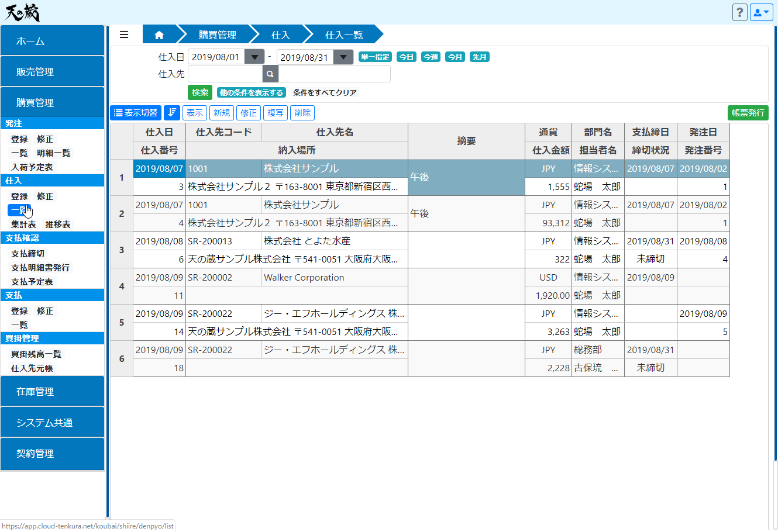Click the 支払締日 column header
This screenshot has width=778, height=532.
pos(651,132)
